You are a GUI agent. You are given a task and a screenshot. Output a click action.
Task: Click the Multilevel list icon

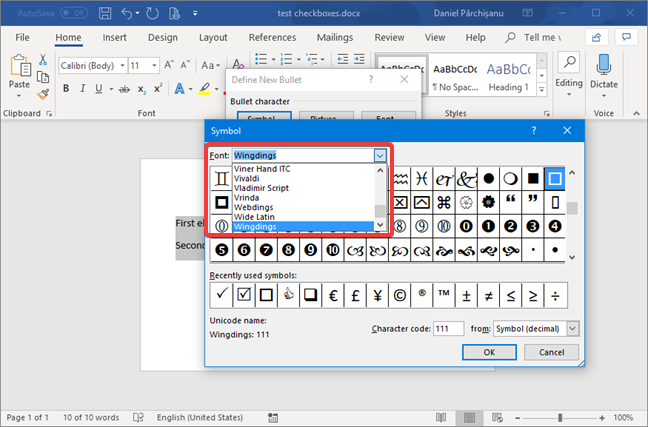coord(312,59)
